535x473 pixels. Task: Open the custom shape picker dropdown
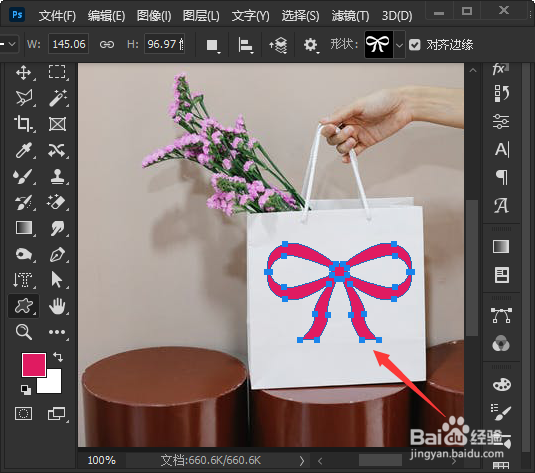coord(399,45)
